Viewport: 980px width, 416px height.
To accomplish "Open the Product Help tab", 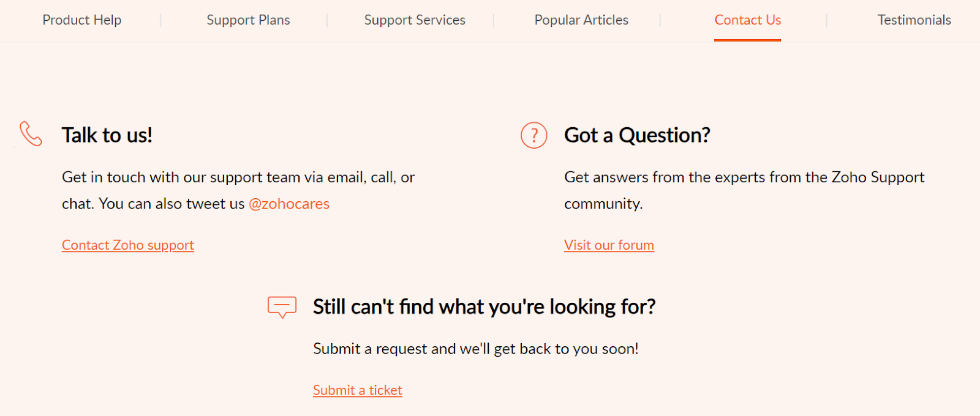I will click(82, 20).
